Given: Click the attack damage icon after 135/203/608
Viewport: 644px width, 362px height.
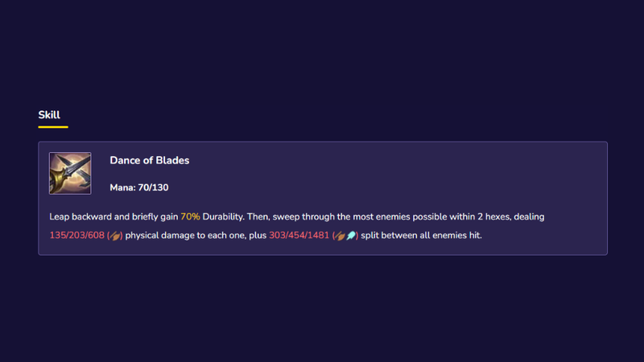Looking at the screenshot, I should coord(114,236).
